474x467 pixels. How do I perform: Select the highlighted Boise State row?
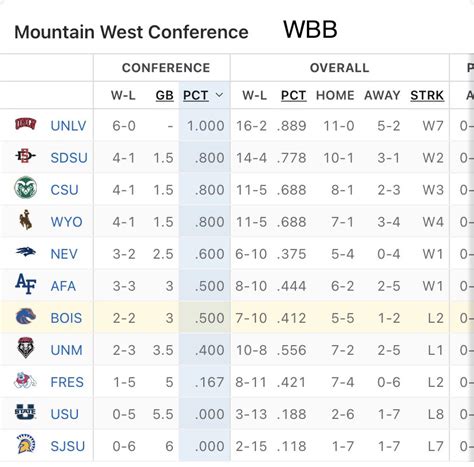coord(237,317)
